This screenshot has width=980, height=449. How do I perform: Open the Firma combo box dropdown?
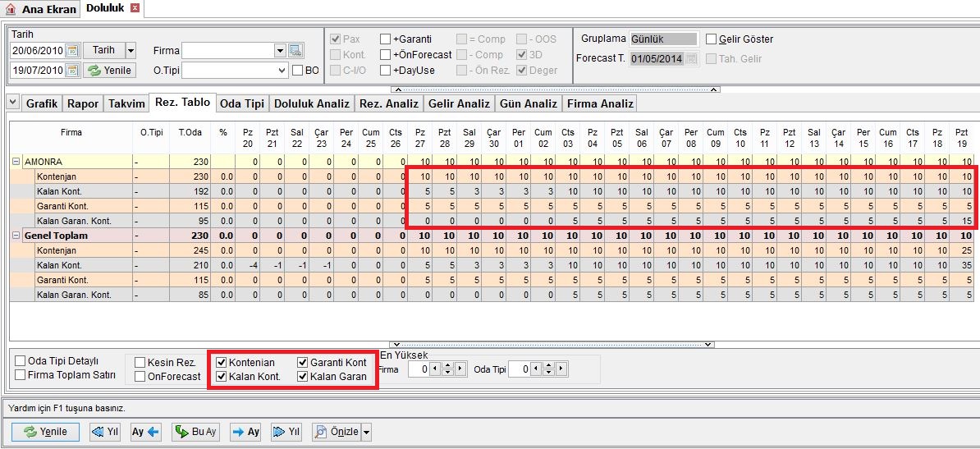coord(279,51)
